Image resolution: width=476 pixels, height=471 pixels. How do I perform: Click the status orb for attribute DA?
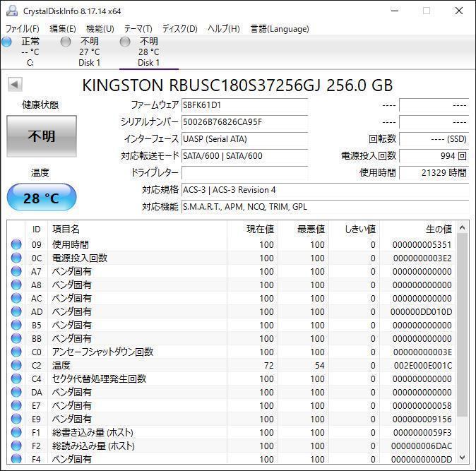[x=16, y=392]
